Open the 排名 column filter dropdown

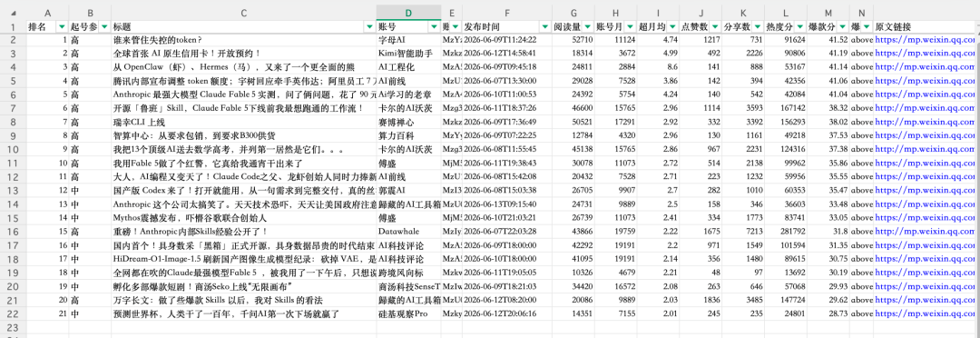[x=62, y=27]
